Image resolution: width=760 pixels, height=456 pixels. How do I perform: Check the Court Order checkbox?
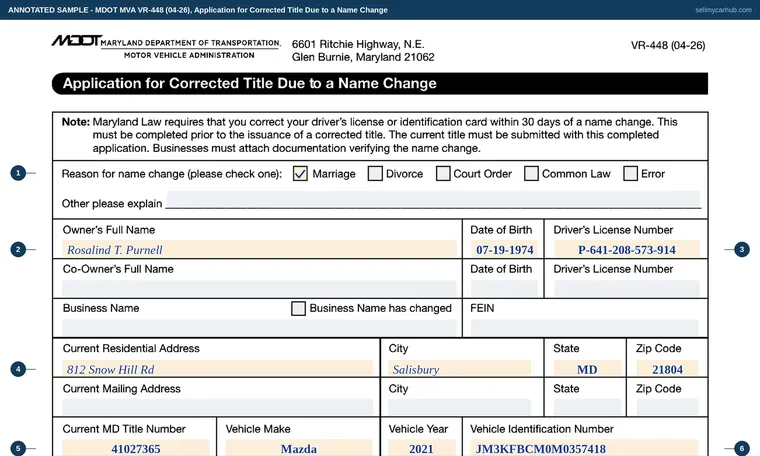(x=443, y=173)
